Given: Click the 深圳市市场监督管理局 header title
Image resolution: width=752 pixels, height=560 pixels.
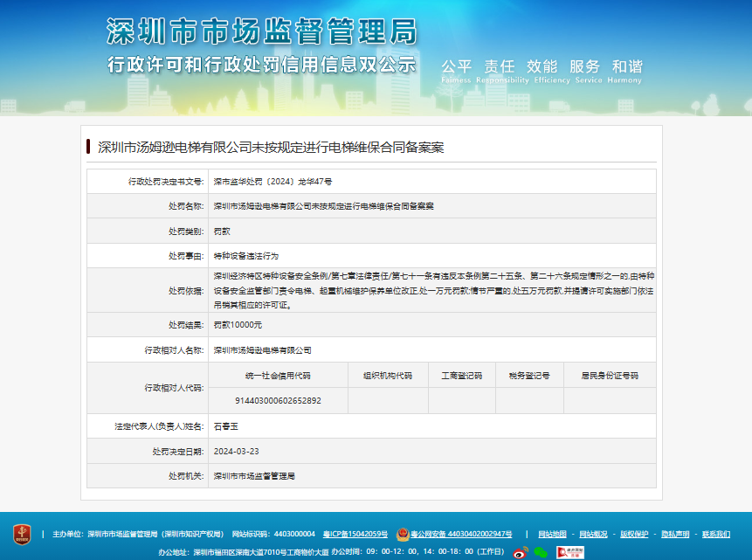Looking at the screenshot, I should coord(260,32).
